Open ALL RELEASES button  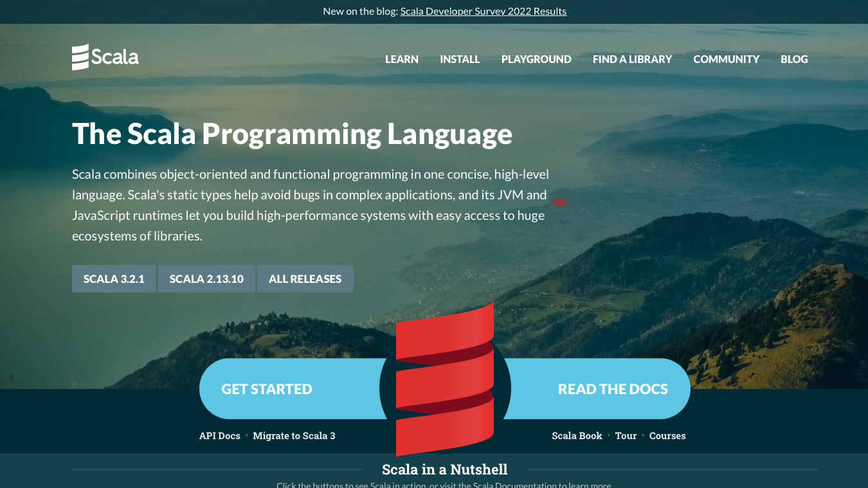(x=305, y=279)
